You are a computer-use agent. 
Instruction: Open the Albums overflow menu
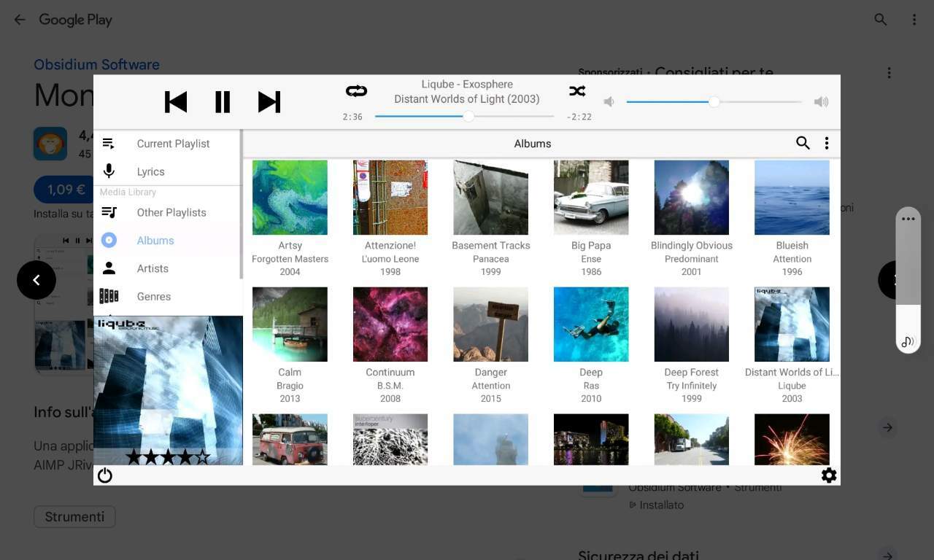tap(827, 143)
